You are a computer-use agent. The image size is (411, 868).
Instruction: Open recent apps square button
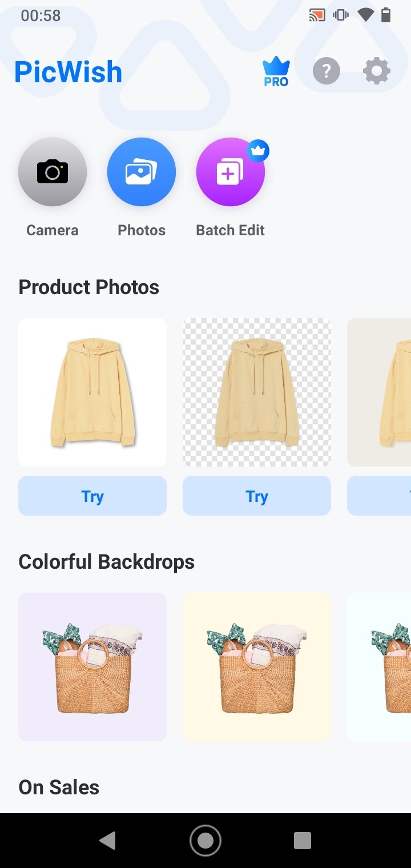coord(303,841)
